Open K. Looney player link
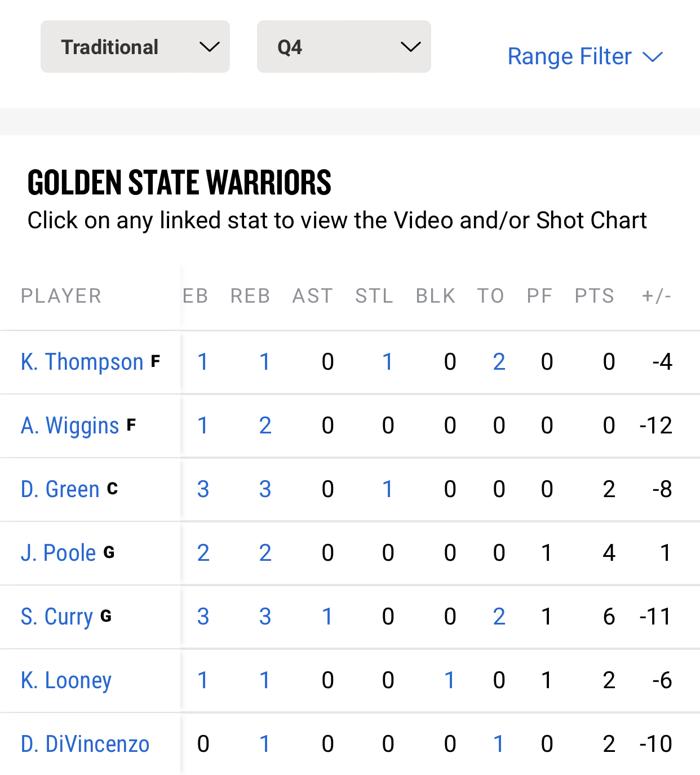Screen dimensions: 700x775 (67, 680)
